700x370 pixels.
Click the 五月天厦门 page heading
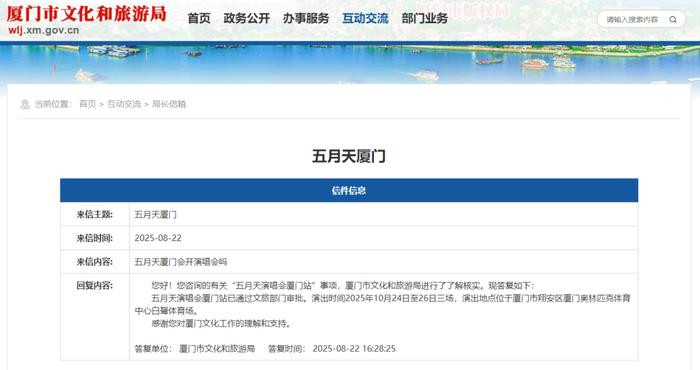349,156
